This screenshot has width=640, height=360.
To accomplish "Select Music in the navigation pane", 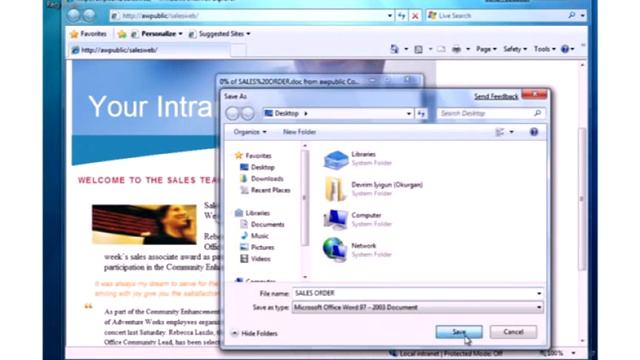I will (254, 236).
